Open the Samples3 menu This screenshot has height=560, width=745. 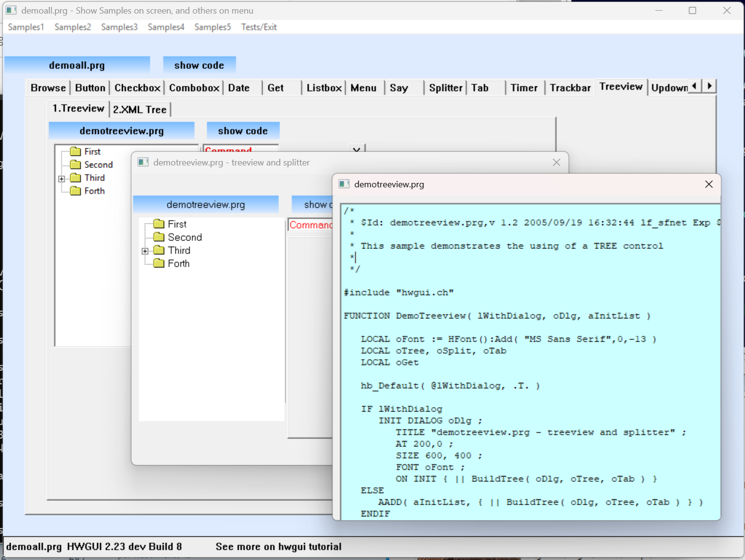tap(119, 27)
